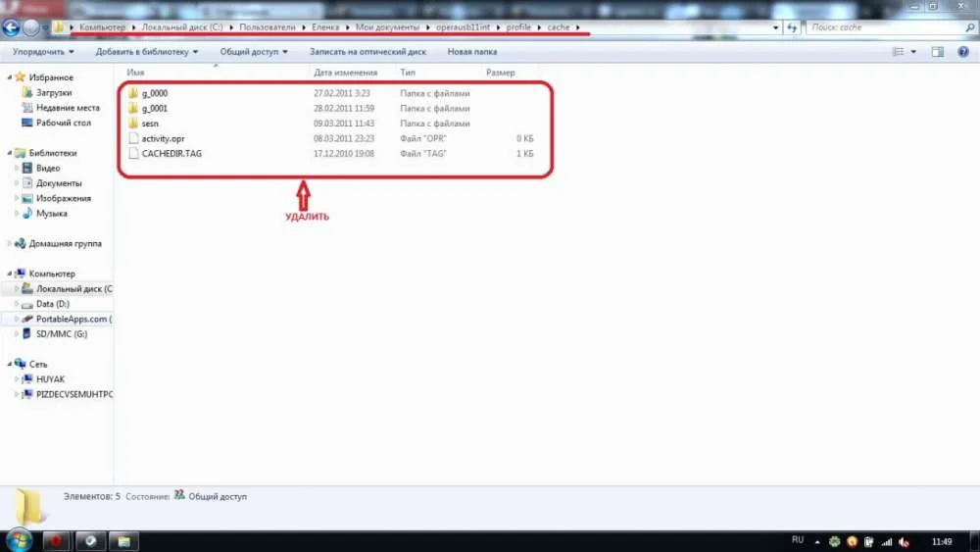Sort by the Размер column header
The width and height of the screenshot is (980, 552).
pos(501,73)
